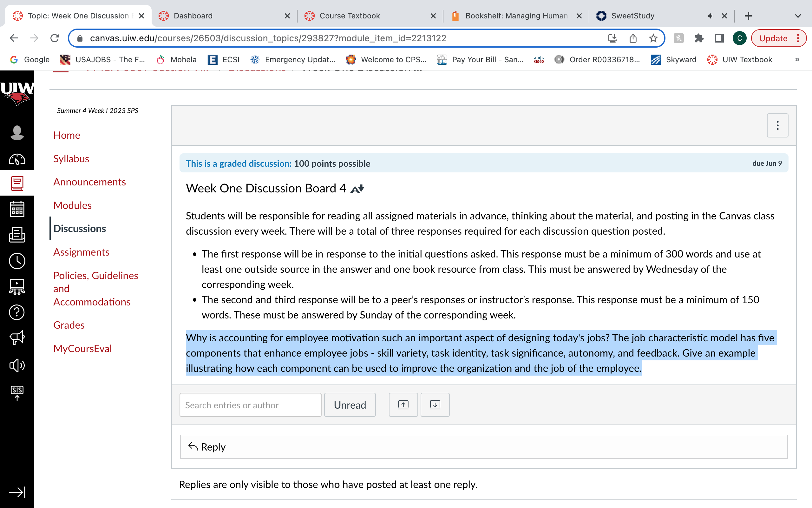Screen dimensions: 812x508
Task: Open the tab search chevron dropdown
Action: click(798, 16)
